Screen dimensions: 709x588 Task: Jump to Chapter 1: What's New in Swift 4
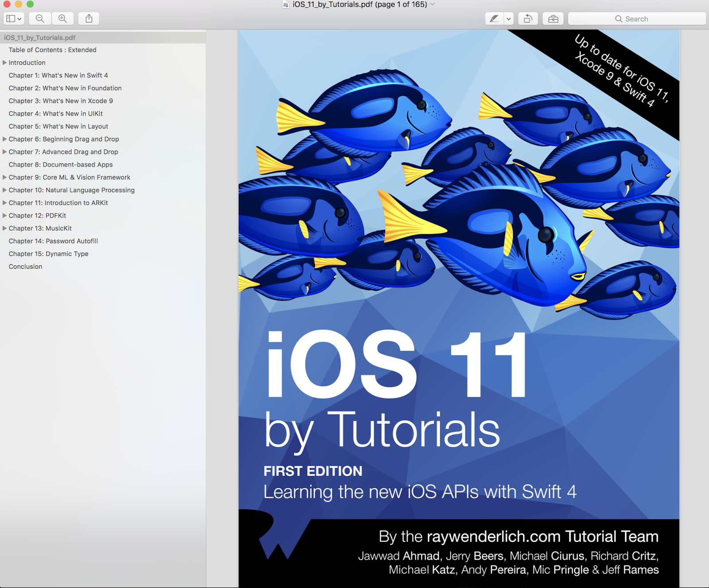coord(58,76)
